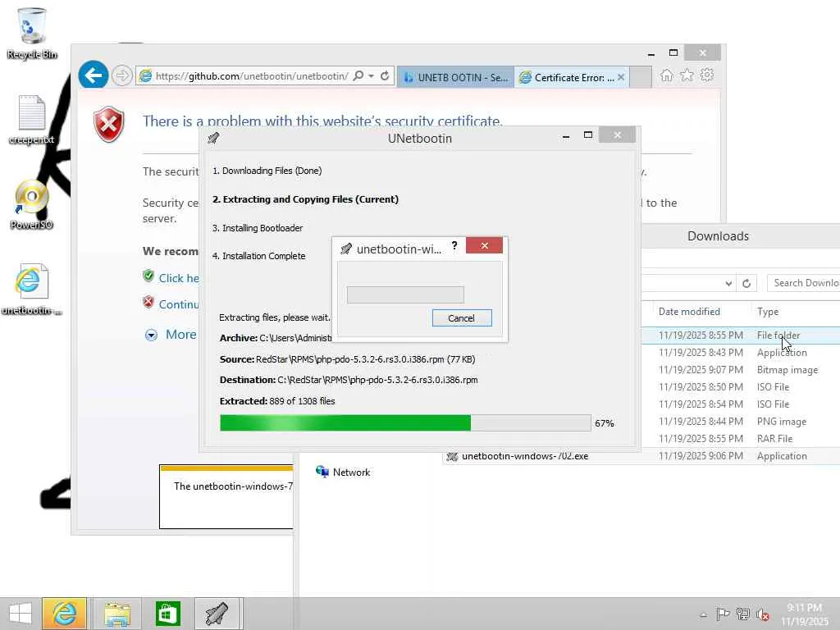Screen dimensions: 840x630
Task: Open the Action Center flag icon
Action: (723, 614)
